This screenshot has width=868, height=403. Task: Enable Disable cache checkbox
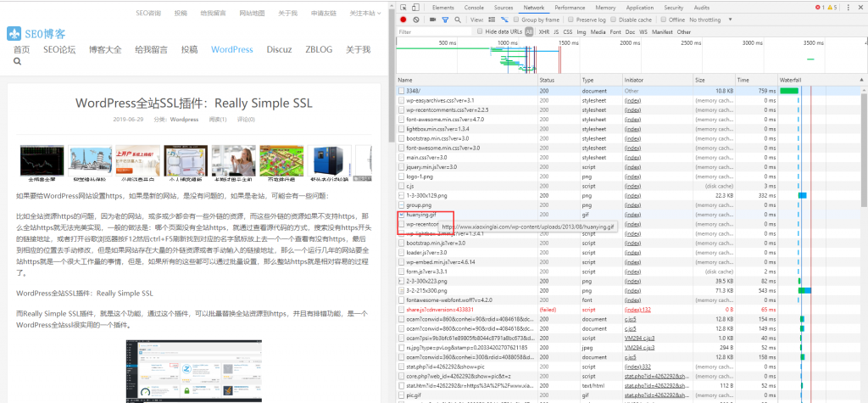[614, 20]
